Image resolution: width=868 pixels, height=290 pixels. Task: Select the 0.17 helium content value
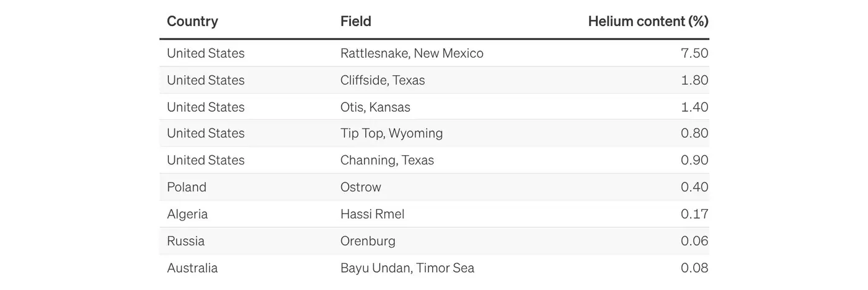694,214
